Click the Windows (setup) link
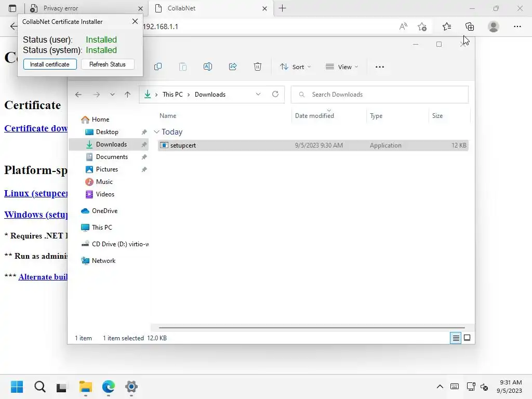This screenshot has height=399, width=532. click(36, 215)
